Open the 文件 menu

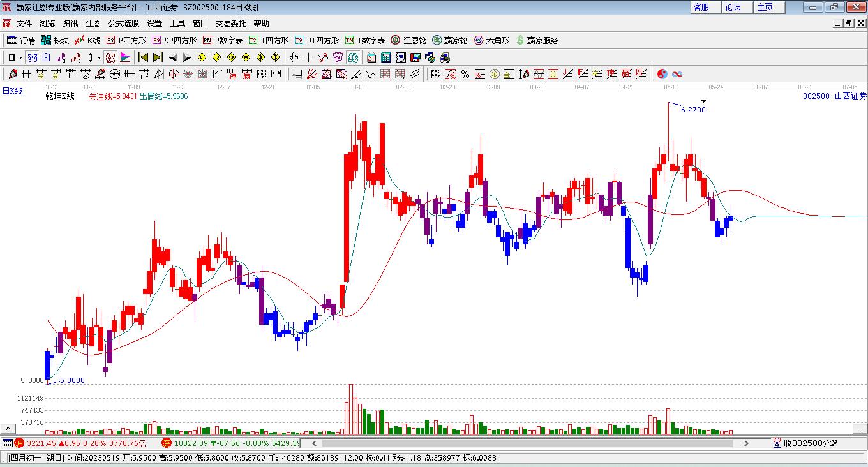(x=24, y=24)
